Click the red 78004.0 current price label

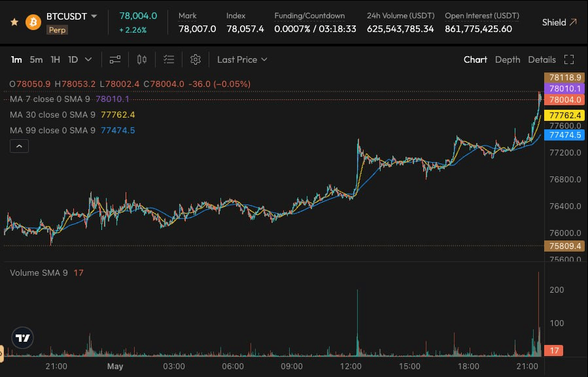[x=564, y=100]
